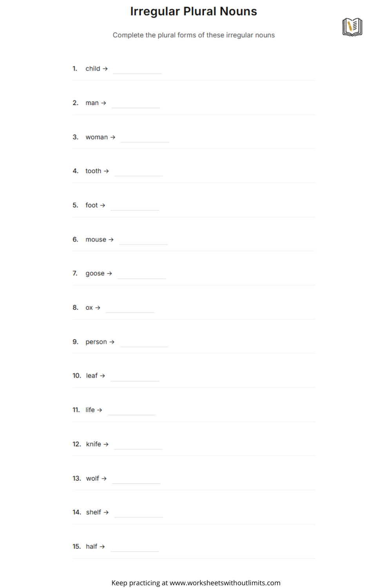
Task: Click the answer line for foot
Action: (x=135, y=206)
